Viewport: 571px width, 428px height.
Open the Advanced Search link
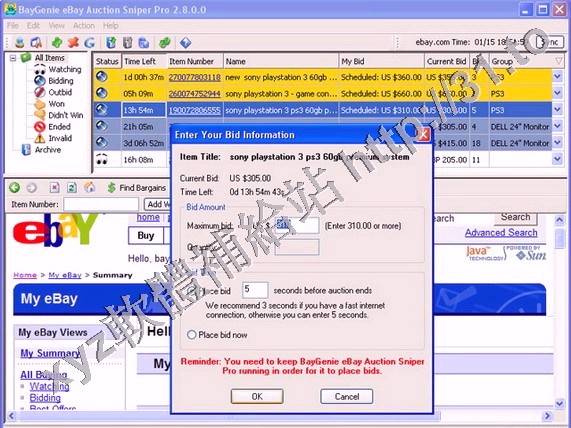coord(501,232)
